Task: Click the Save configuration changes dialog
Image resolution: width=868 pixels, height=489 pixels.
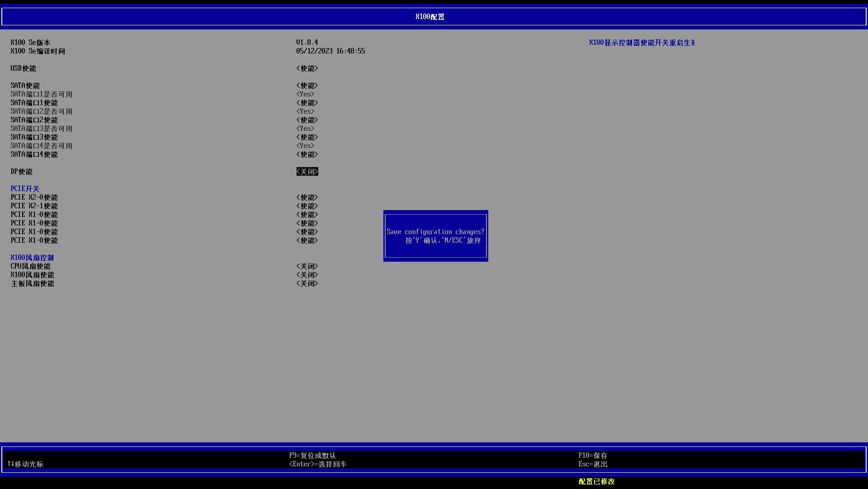Action: (x=435, y=236)
